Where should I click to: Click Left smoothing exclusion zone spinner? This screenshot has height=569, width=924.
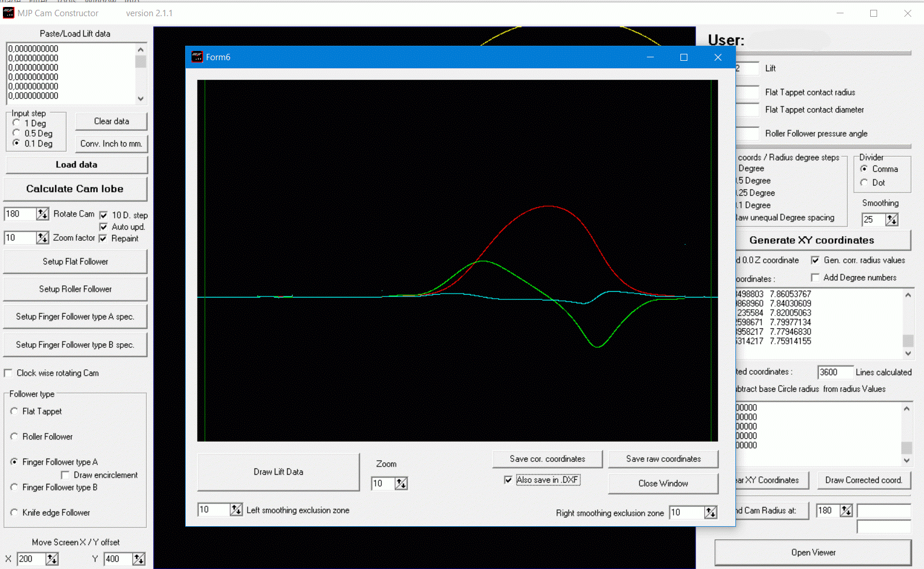(x=236, y=510)
